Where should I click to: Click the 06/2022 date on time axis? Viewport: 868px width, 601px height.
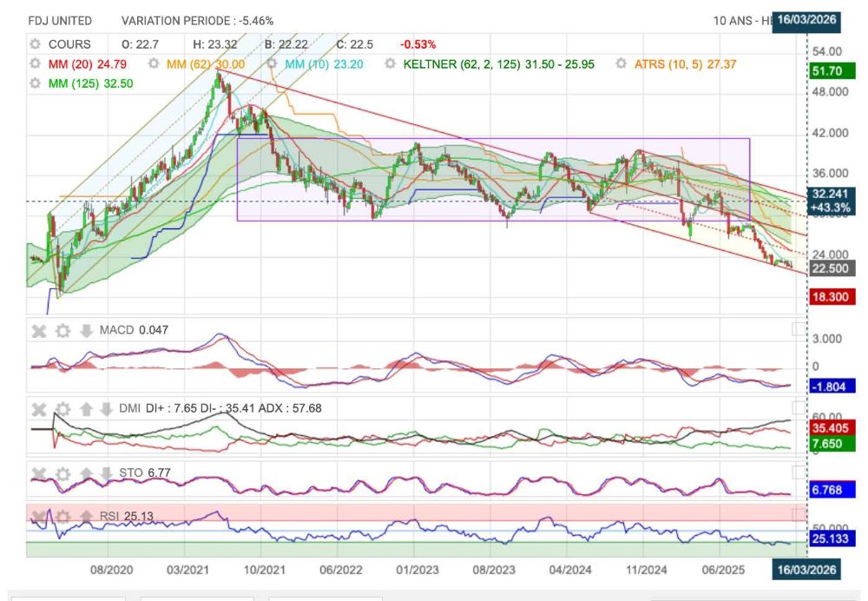tap(341, 570)
